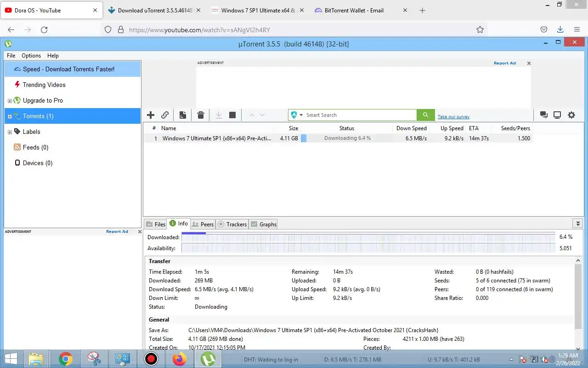Open a new Firefox tab
This screenshot has height=368, width=588.
click(423, 10)
